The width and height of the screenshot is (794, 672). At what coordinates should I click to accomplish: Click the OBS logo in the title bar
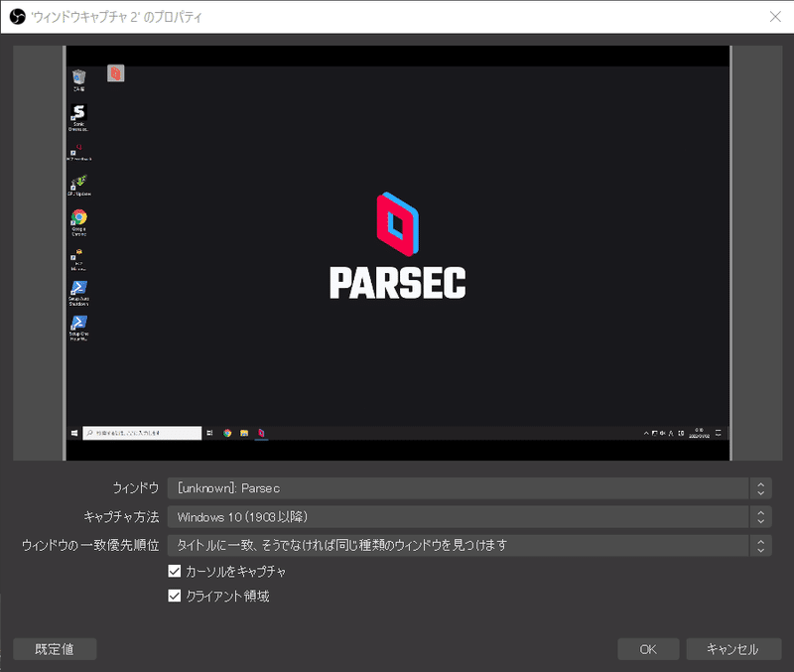[x=17, y=17]
